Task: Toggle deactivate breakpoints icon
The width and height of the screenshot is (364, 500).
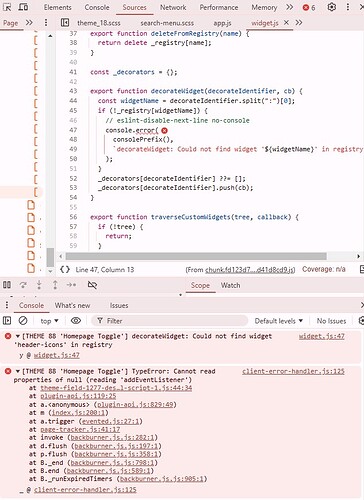Action: pos(92,285)
